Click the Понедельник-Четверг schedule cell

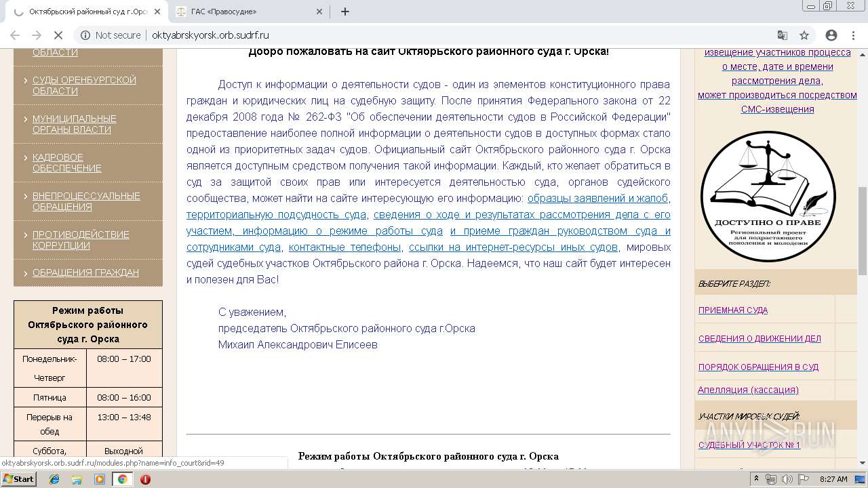[50, 368]
